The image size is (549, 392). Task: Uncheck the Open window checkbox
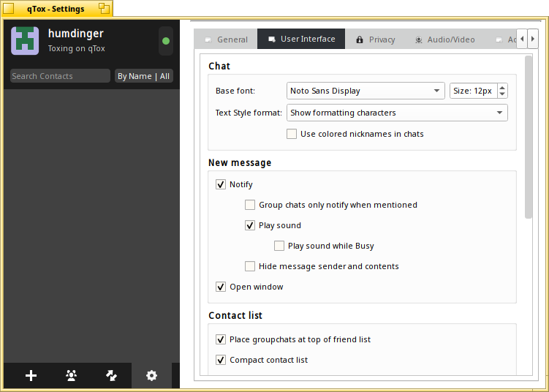pos(221,287)
